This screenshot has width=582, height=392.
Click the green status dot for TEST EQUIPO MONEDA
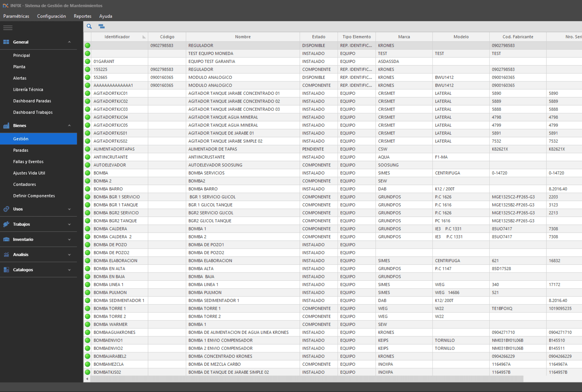tap(88, 53)
